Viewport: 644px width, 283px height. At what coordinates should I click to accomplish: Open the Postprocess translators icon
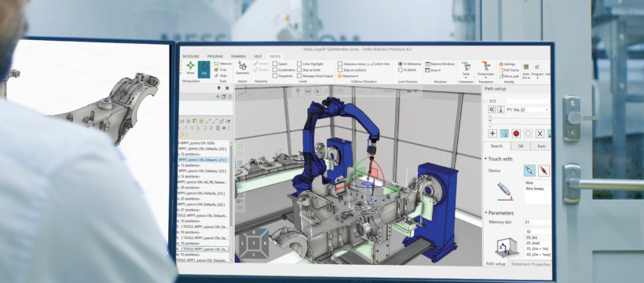485,69
